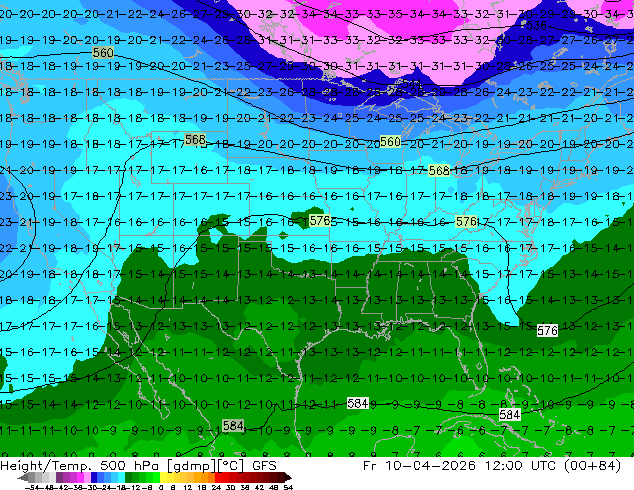Click the '54' legend tick label
634x490 pixels.
coord(288,487)
